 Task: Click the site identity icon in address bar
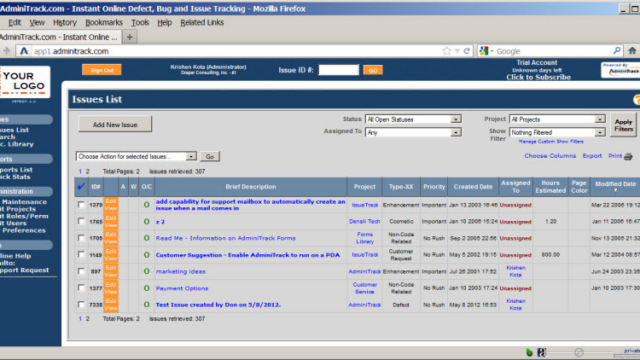pyautogui.click(x=24, y=51)
